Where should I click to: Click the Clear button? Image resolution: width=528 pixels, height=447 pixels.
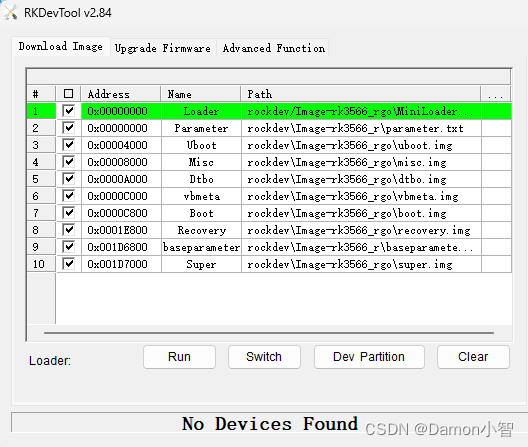(473, 357)
